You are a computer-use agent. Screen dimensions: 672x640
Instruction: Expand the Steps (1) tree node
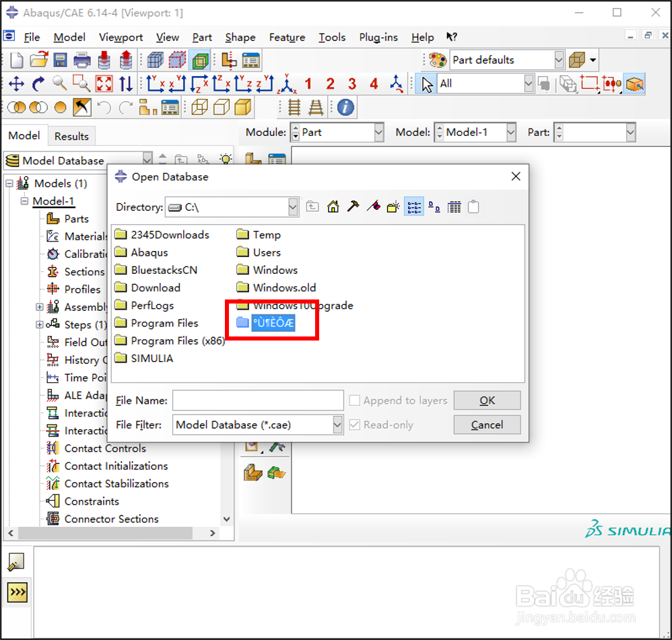(x=39, y=324)
